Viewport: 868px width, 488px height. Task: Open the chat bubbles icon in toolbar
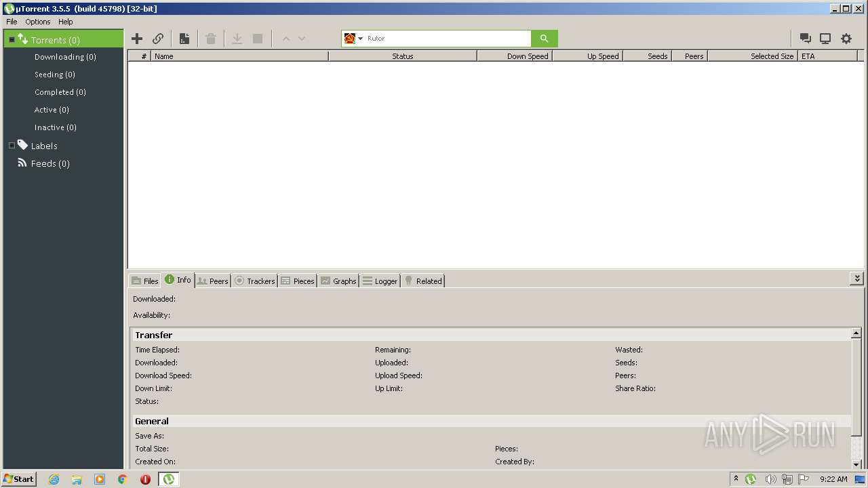[805, 39]
